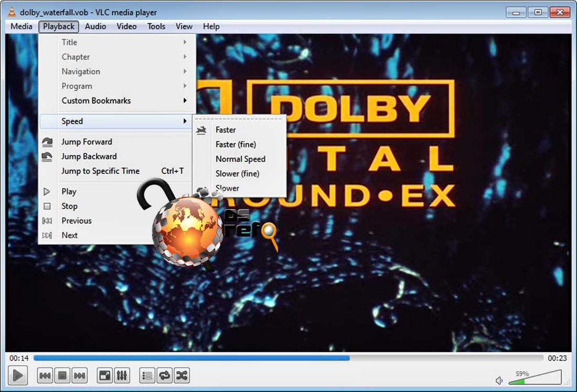Mute audio with the speaker icon
Image resolution: width=577 pixels, height=392 pixels.
499,380
